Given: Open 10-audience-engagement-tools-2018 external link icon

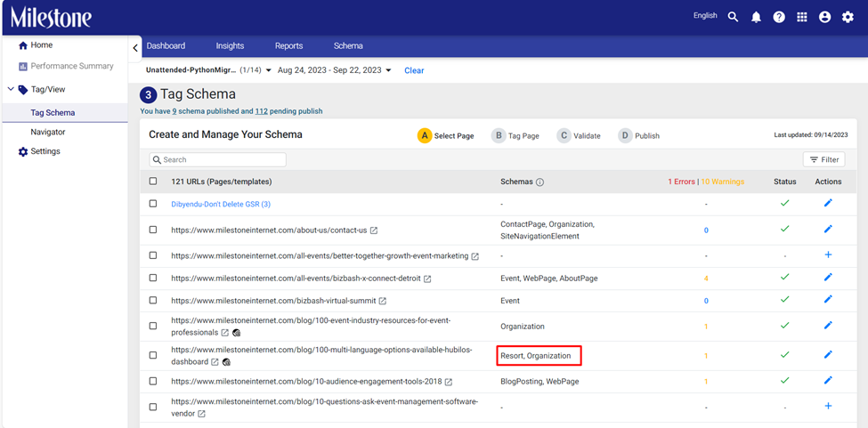Looking at the screenshot, I should (x=449, y=382).
